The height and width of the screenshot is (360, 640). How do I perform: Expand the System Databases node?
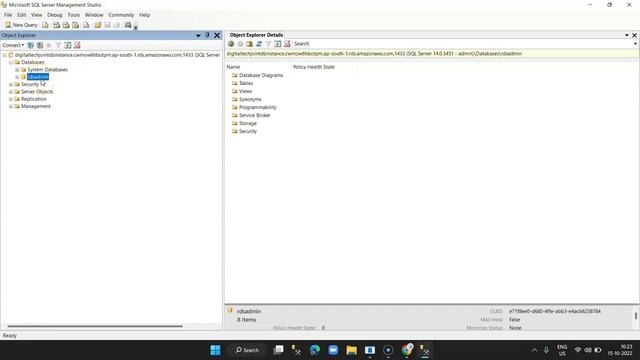pyautogui.click(x=17, y=70)
